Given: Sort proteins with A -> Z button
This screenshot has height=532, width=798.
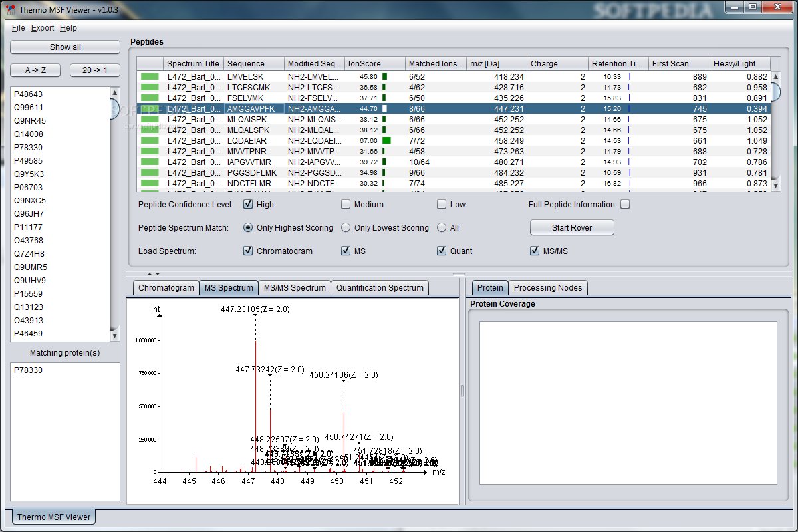Looking at the screenshot, I should coord(37,70).
